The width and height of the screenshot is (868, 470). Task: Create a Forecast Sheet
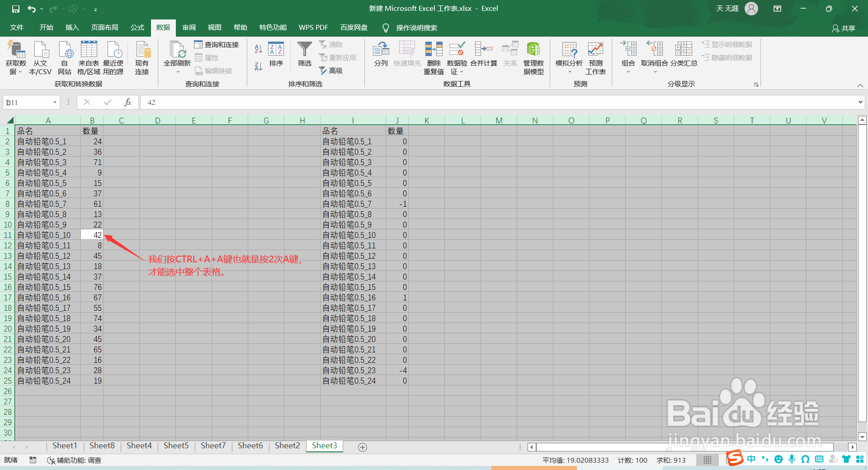pyautogui.click(x=595, y=58)
